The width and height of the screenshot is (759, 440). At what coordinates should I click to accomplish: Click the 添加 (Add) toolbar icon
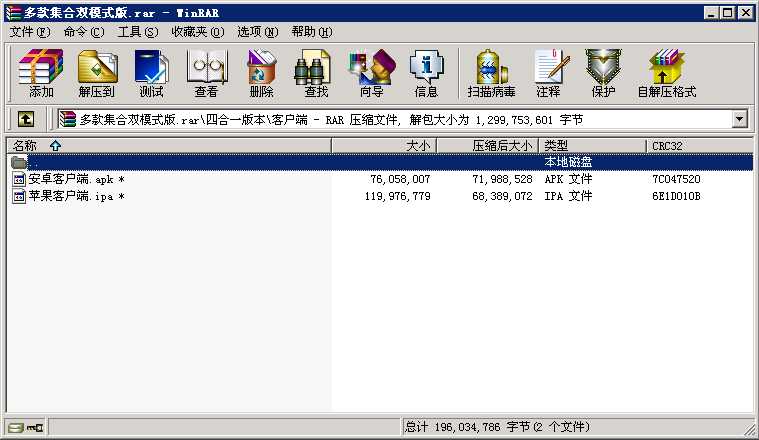click(x=41, y=73)
